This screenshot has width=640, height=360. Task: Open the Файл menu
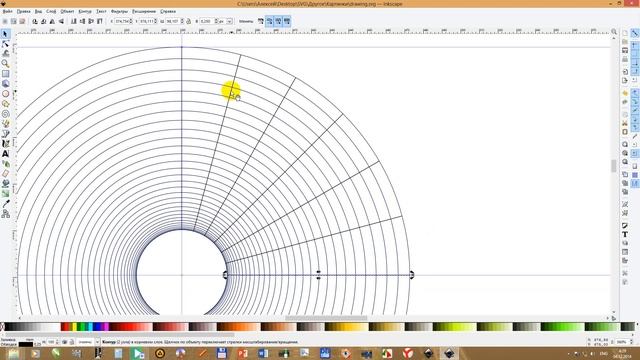point(7,11)
